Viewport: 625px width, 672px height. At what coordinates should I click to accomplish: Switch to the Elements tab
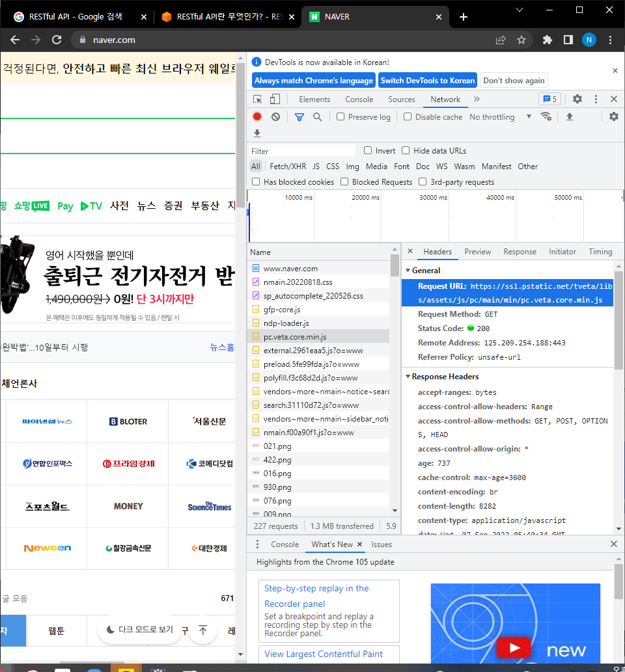click(x=315, y=100)
